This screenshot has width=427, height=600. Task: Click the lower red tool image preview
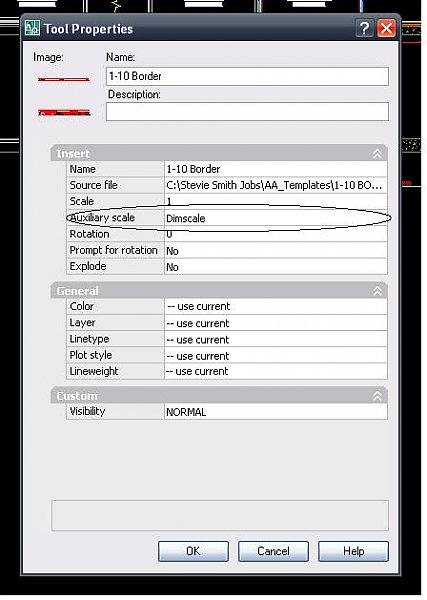point(64,112)
